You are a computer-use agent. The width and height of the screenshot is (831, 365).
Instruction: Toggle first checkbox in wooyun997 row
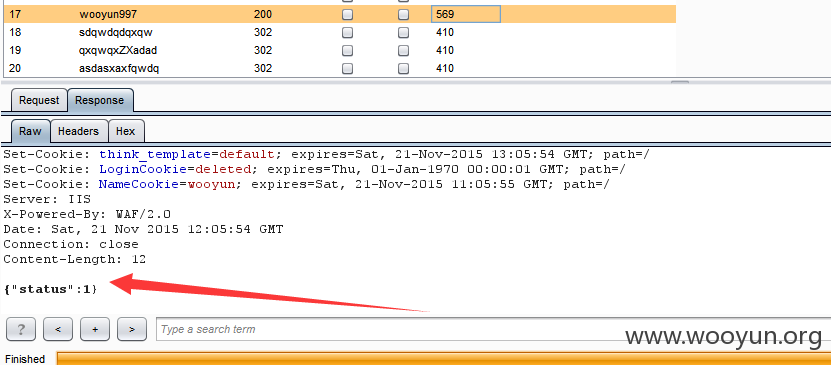pyautogui.click(x=347, y=14)
